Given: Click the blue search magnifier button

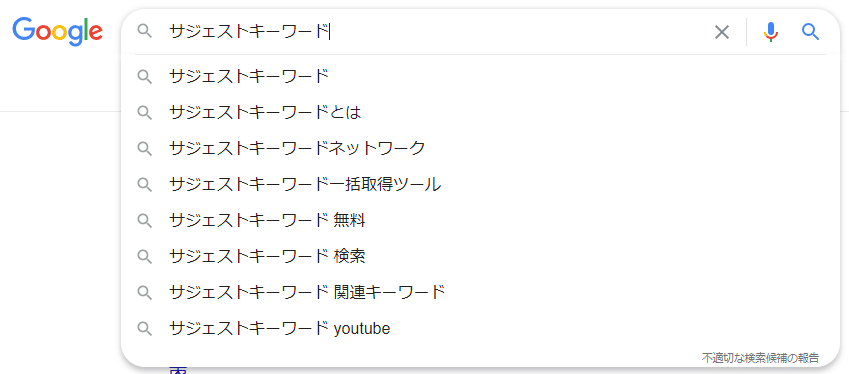Looking at the screenshot, I should point(810,32).
